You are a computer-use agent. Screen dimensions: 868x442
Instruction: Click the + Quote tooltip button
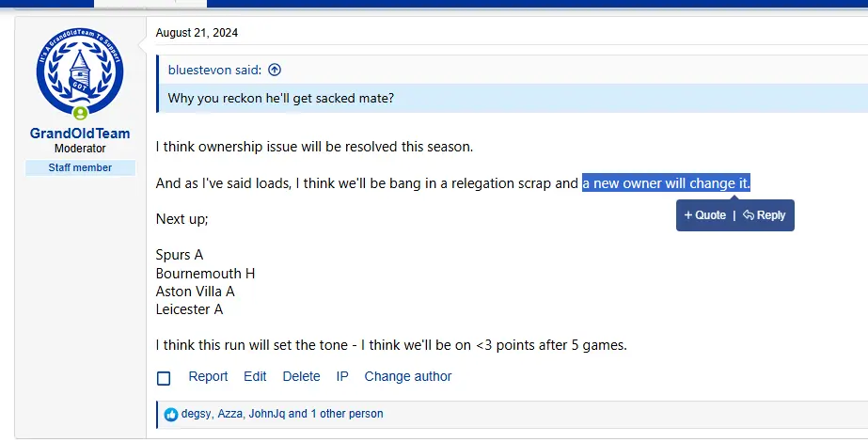coord(705,215)
